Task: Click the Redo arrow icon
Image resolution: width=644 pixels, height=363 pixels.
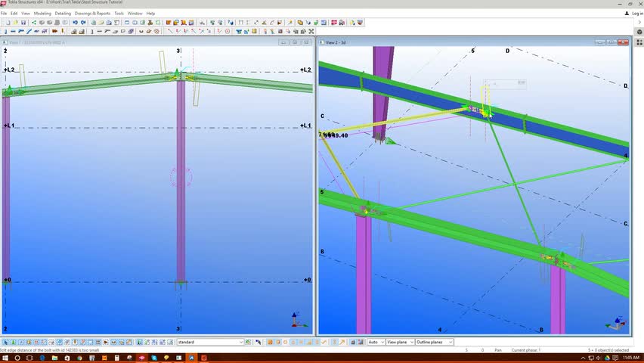Action: pos(82,23)
